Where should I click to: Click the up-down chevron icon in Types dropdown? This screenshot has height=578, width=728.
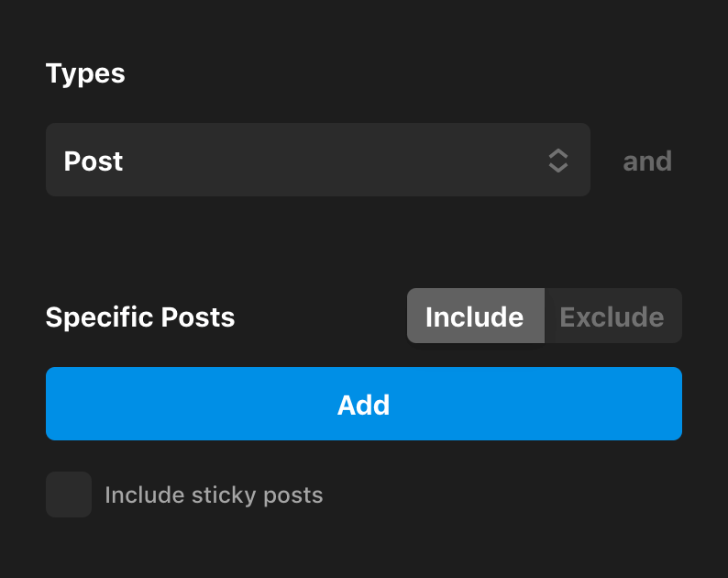[558, 161]
